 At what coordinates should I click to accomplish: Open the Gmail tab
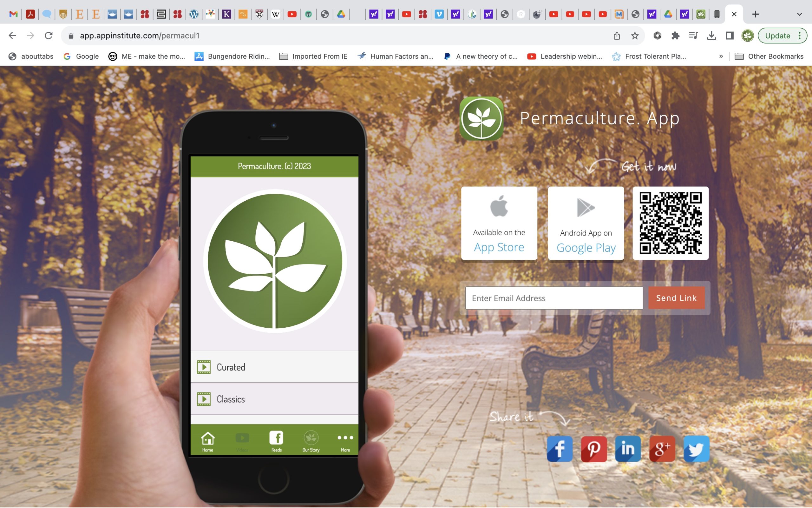pos(13,14)
